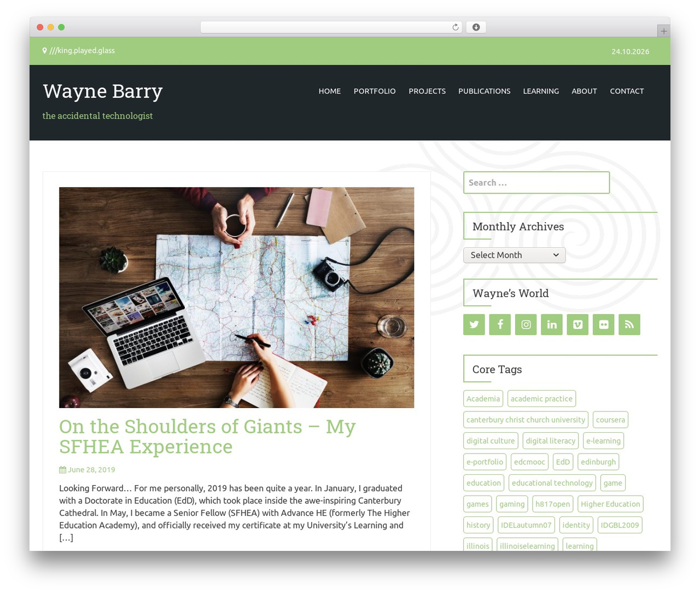700x593 pixels.
Task: Click the location pin icon
Action: 45,50
